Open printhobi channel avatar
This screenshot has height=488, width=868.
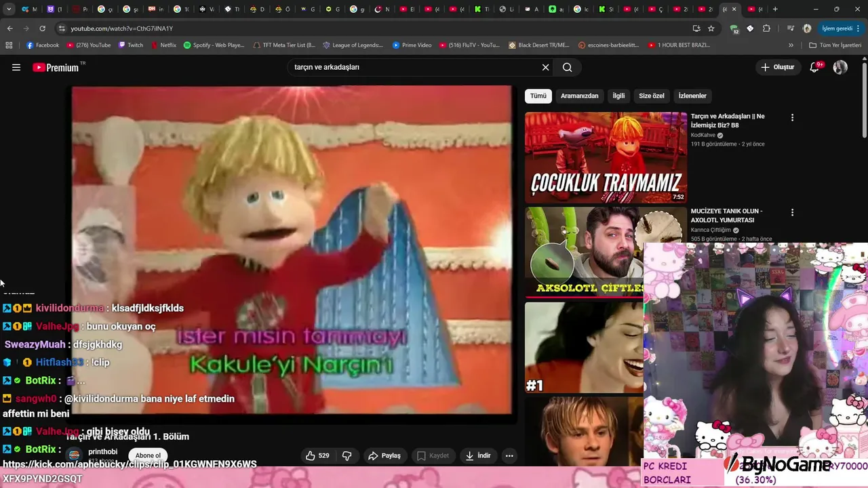tap(75, 455)
